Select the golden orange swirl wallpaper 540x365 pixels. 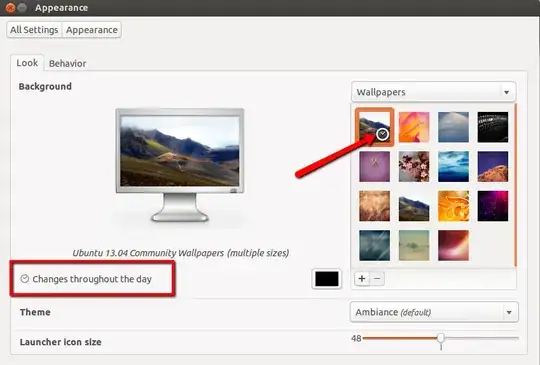(x=453, y=206)
